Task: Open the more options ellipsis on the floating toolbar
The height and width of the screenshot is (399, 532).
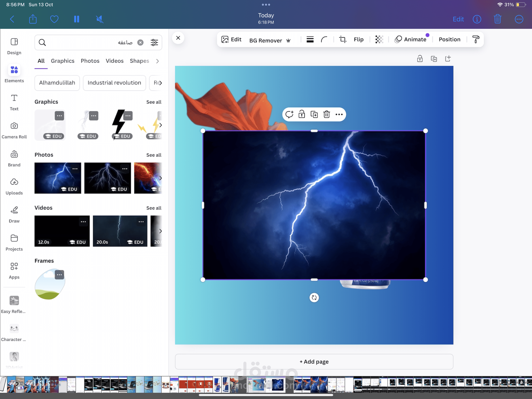Action: point(339,115)
